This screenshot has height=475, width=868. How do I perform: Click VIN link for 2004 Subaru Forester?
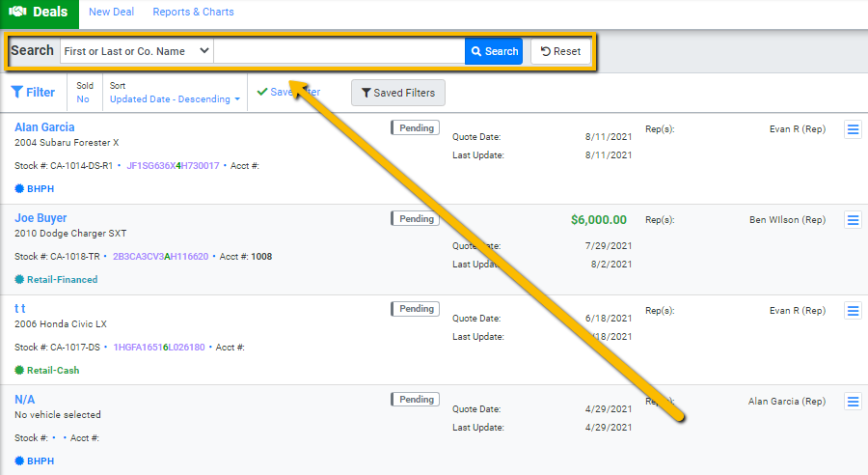point(173,166)
